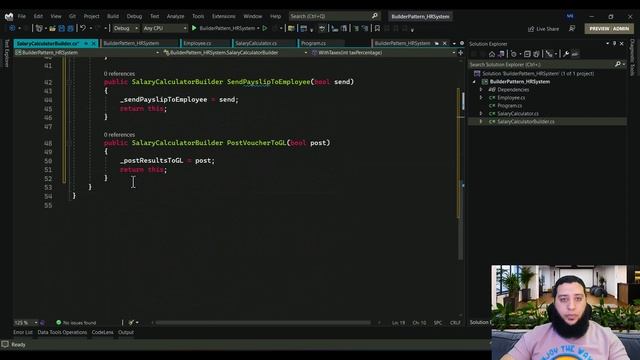Open the Debug menu
The width and height of the screenshot is (640, 360).
[x=134, y=16]
